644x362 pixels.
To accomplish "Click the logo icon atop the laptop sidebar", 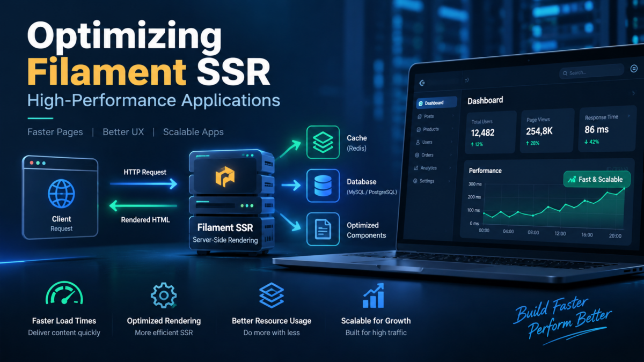I will pos(422,83).
